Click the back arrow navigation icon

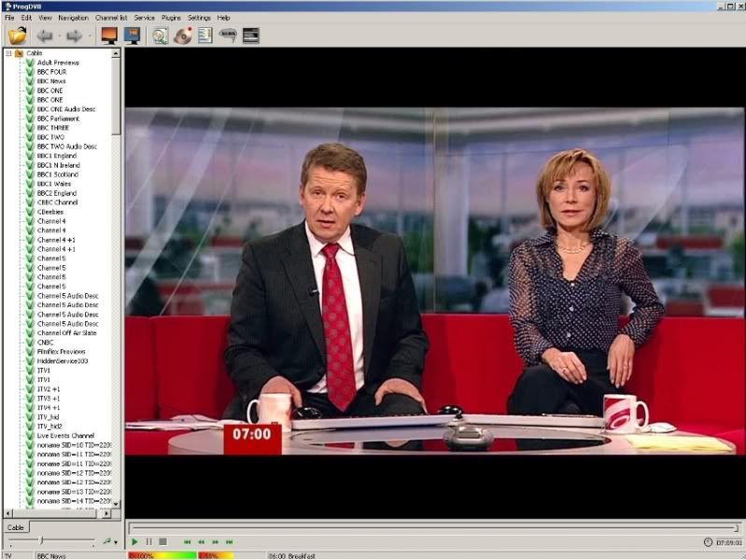[x=43, y=35]
